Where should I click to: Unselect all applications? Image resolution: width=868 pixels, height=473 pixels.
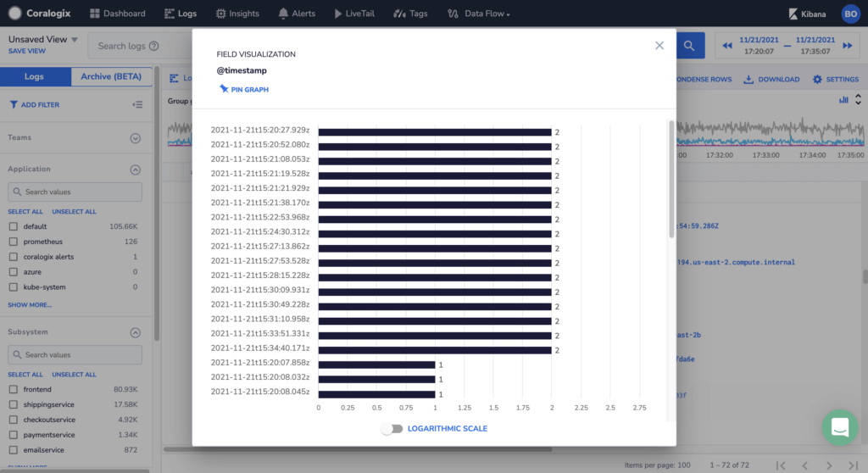(x=75, y=212)
